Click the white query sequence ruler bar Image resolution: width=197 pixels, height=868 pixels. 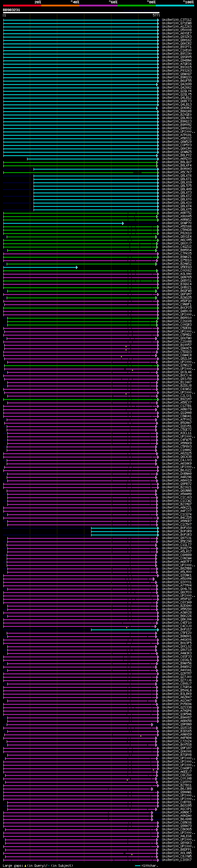(x=81, y=13)
